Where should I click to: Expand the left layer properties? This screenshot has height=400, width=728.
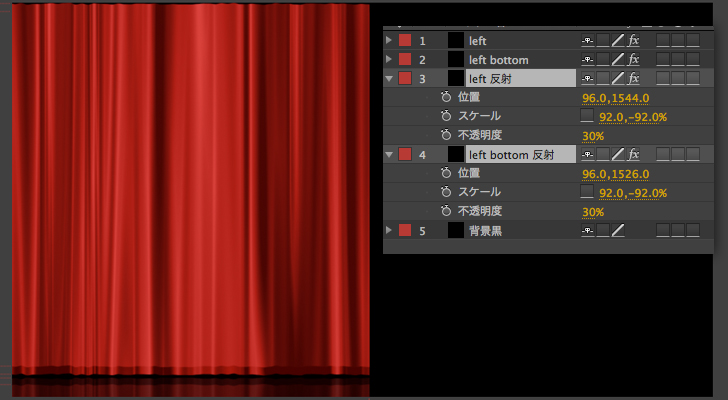[x=389, y=41]
